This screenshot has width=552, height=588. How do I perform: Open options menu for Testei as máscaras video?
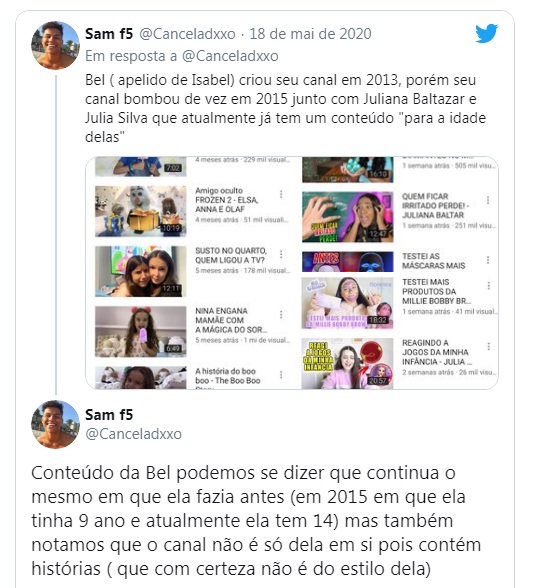488,260
